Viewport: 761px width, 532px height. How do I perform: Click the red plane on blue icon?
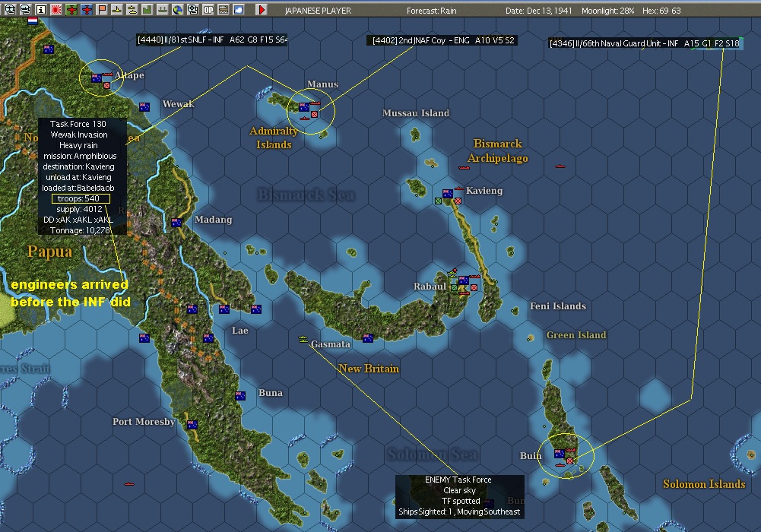[x=87, y=9]
